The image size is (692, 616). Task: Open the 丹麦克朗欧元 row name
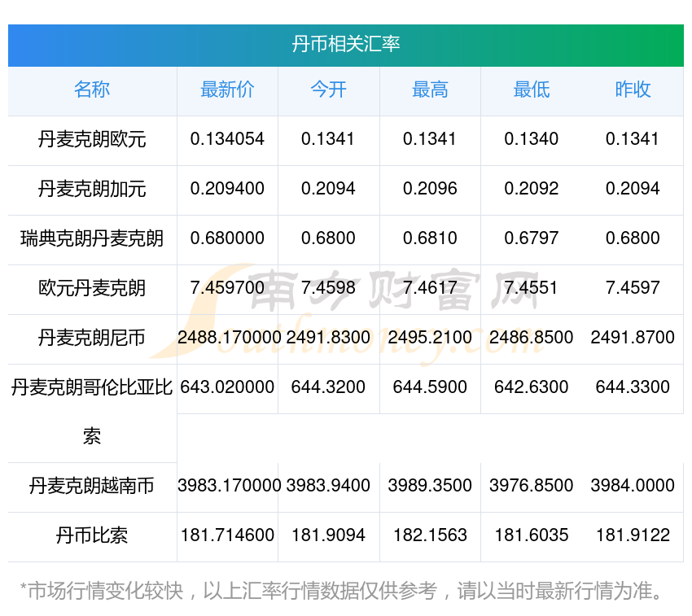92,139
